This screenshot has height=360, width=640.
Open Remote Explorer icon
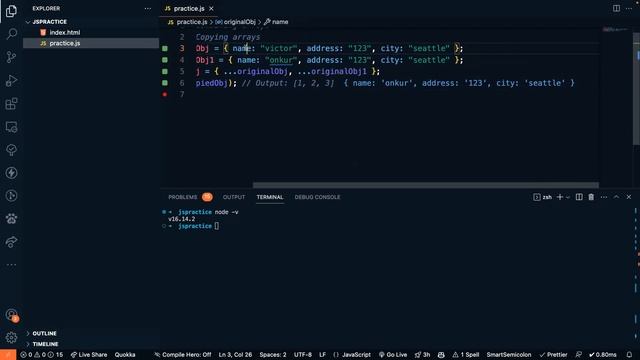coord(11,127)
